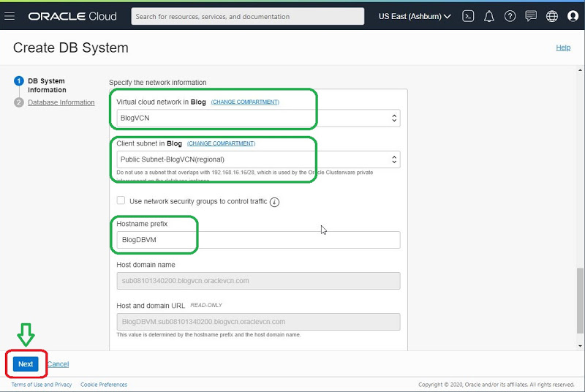The width and height of the screenshot is (585, 392).
Task: Open the Client subnet dropdown
Action: pos(258,159)
